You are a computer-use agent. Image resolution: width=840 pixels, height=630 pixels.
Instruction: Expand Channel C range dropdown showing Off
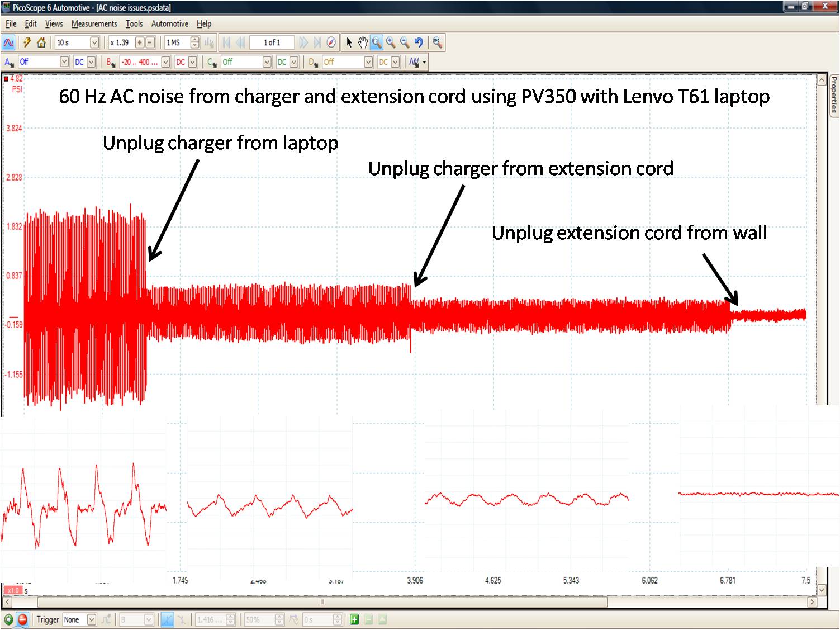tap(267, 62)
